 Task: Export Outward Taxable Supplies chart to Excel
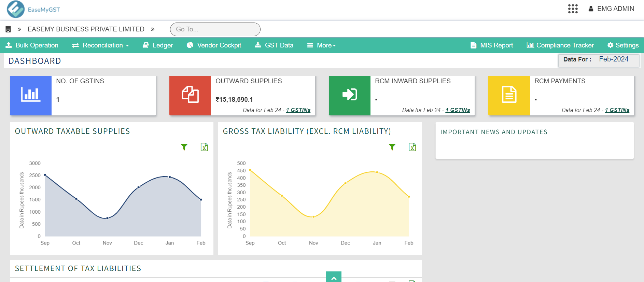click(204, 147)
